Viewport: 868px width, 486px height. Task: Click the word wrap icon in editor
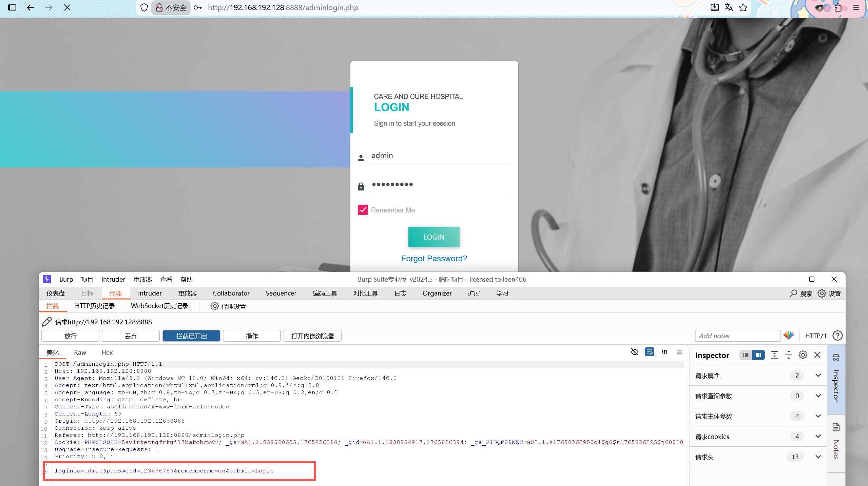tap(649, 352)
